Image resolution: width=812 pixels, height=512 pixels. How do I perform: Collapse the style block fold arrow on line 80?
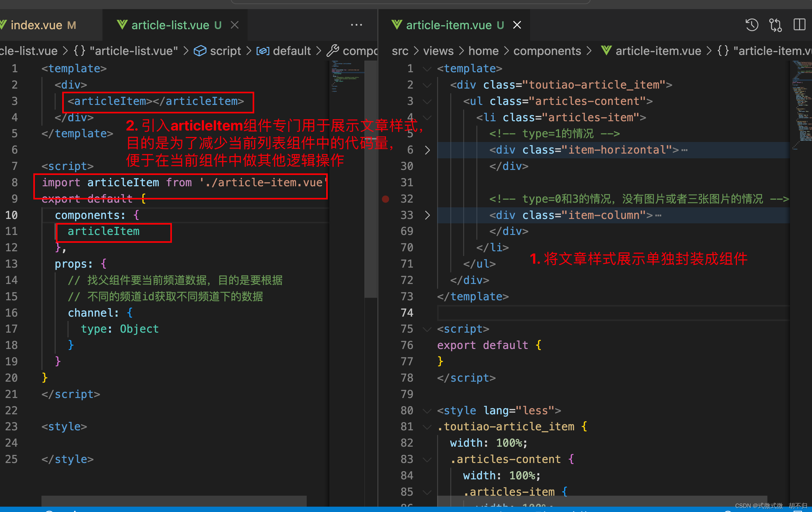(427, 411)
